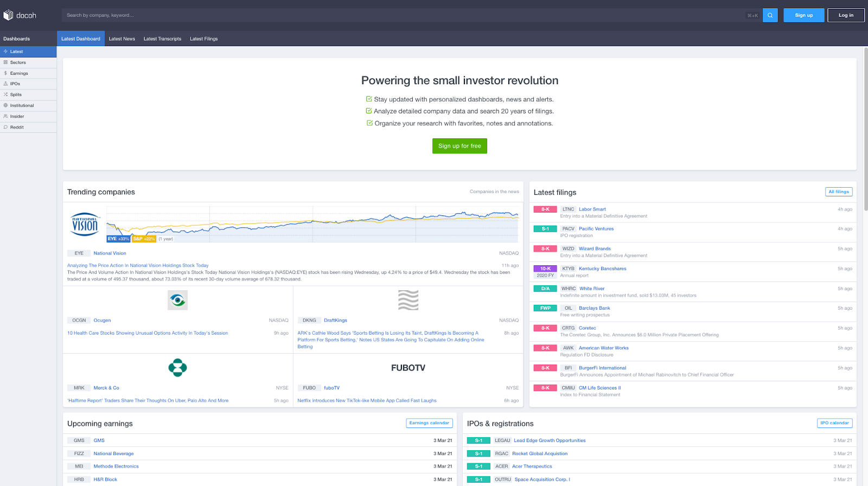Viewport: 868px width, 486px height.
Task: Click the DKNG ticker tag
Action: pyautogui.click(x=309, y=321)
